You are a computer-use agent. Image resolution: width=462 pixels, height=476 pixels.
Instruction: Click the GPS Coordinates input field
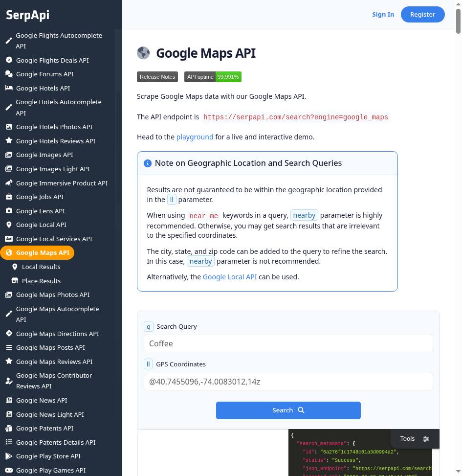(x=288, y=382)
